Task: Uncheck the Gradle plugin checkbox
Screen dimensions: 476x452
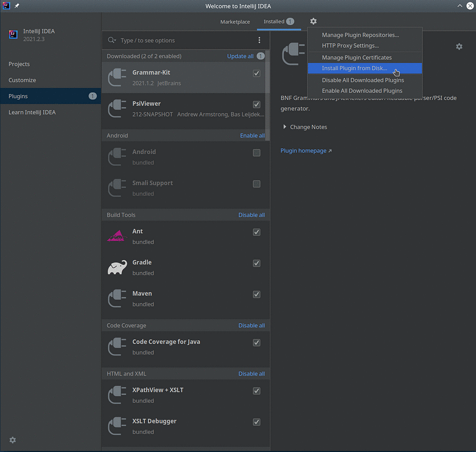Action: coord(257,263)
